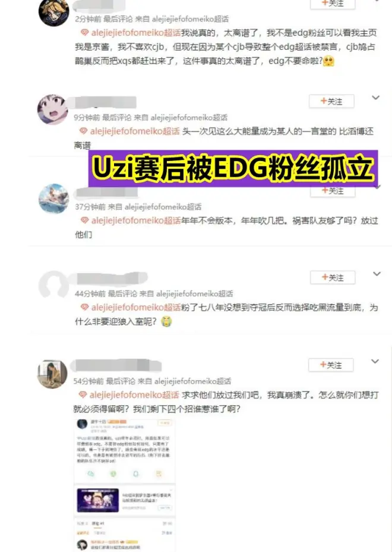Expand chevron menu on 44分钟前 post
The height and width of the screenshot is (552, 392).
point(377,274)
